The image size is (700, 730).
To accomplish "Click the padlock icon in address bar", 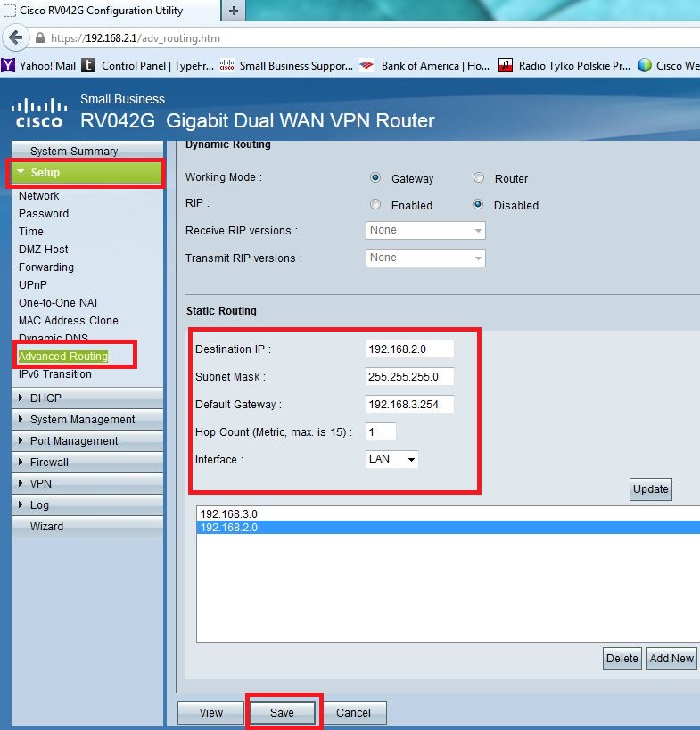I will [40, 37].
